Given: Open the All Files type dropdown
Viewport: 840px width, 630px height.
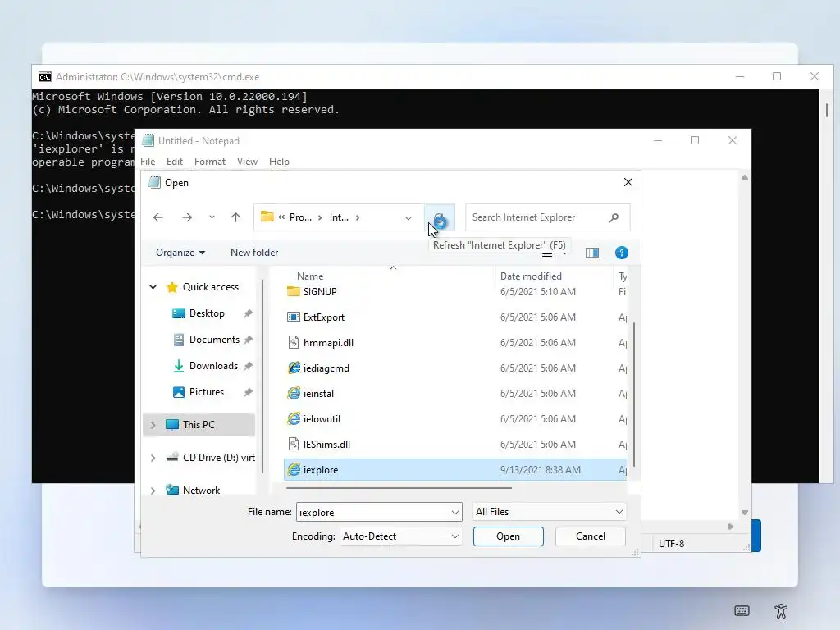Looking at the screenshot, I should (x=549, y=512).
